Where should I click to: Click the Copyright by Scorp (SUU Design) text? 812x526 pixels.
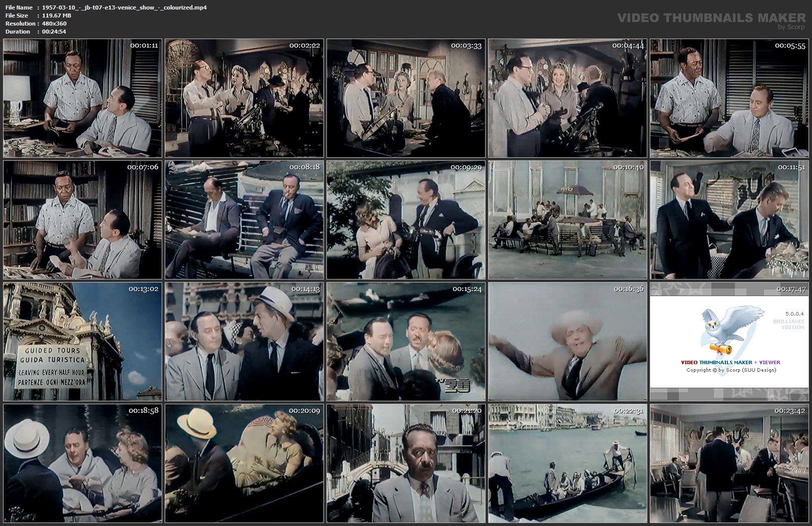(x=731, y=370)
